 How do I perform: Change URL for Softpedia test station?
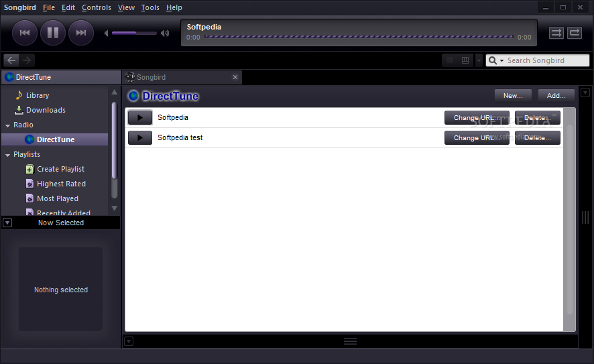477,138
